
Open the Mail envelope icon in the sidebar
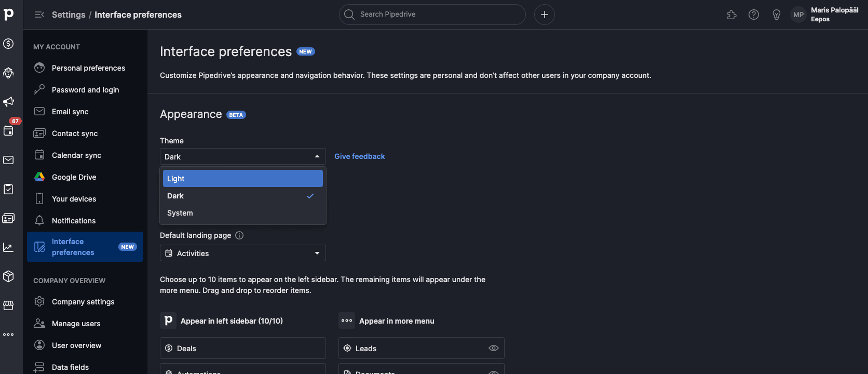tap(8, 160)
